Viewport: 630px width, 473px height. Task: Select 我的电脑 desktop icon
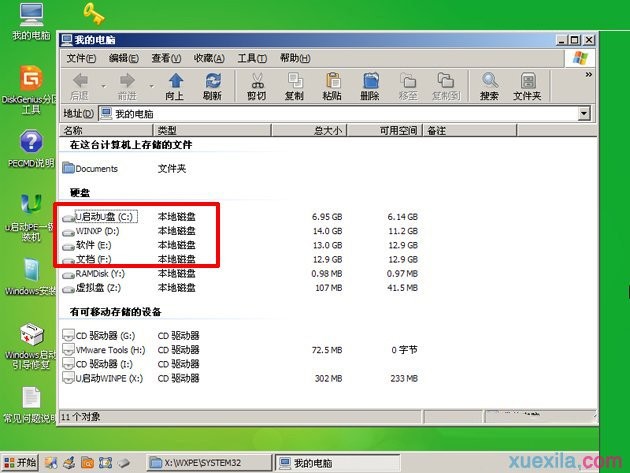[x=31, y=21]
